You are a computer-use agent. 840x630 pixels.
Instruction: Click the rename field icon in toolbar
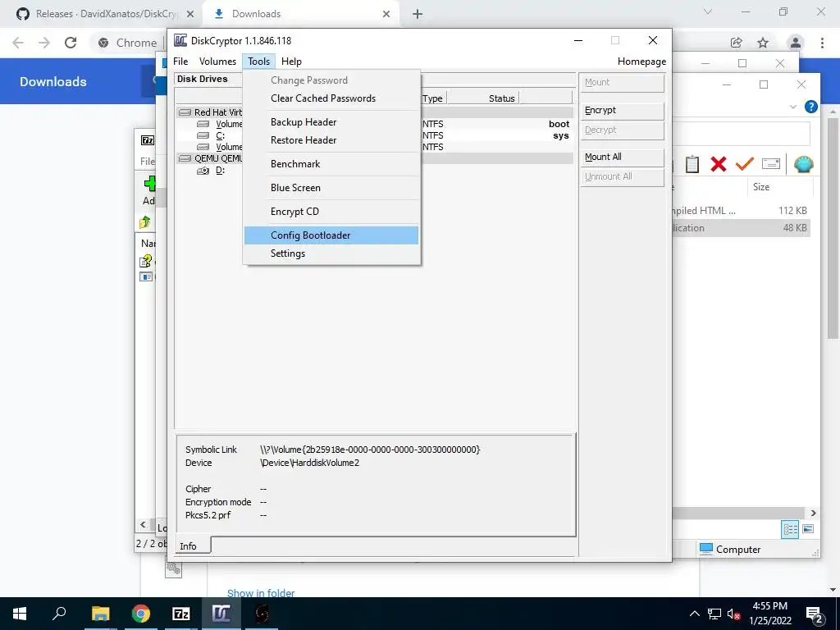[x=771, y=164]
